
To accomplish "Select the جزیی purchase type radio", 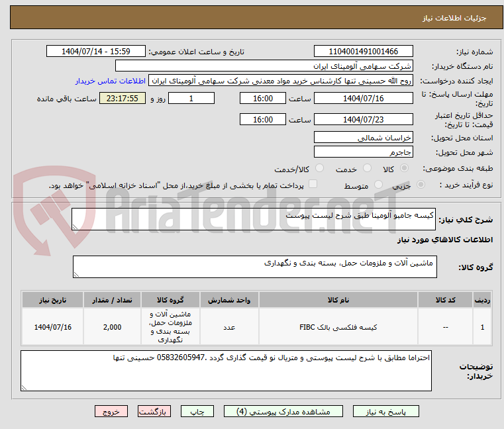I will pyautogui.click(x=421, y=185).
